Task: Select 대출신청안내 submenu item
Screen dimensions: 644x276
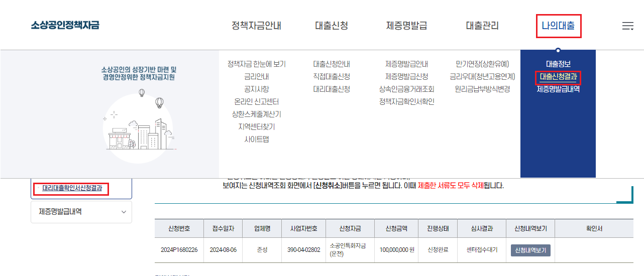Action: (332, 64)
